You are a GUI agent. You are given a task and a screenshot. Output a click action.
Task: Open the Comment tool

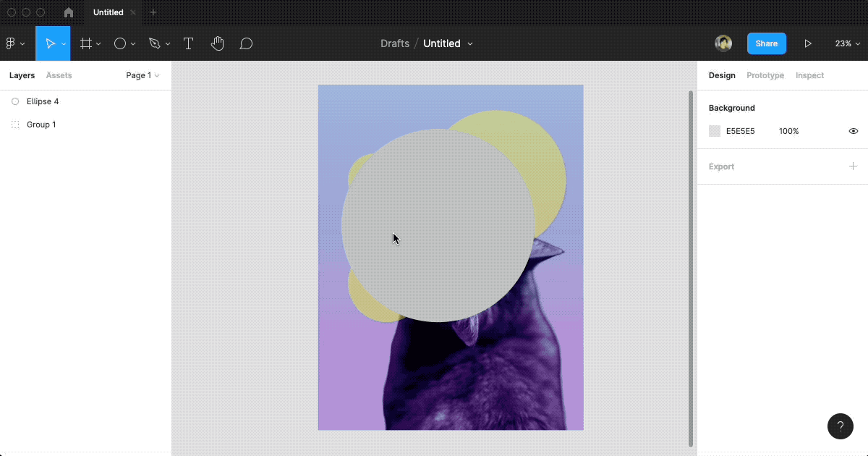tap(246, 43)
